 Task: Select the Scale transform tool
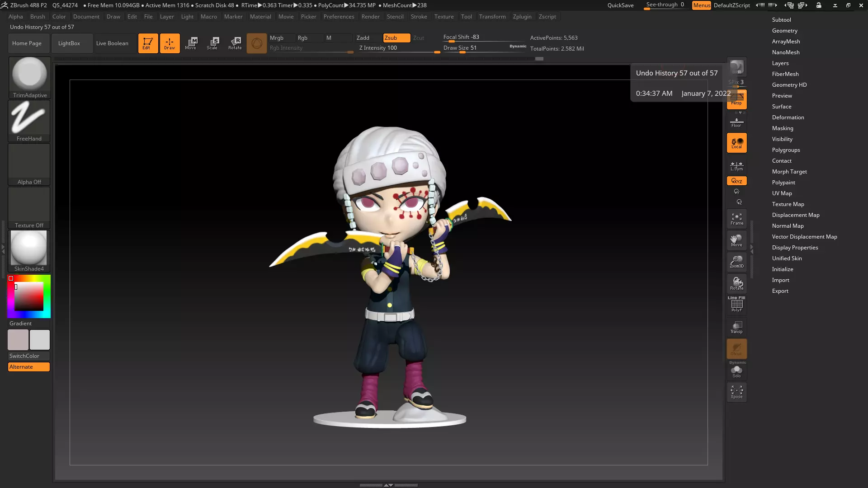[212, 43]
